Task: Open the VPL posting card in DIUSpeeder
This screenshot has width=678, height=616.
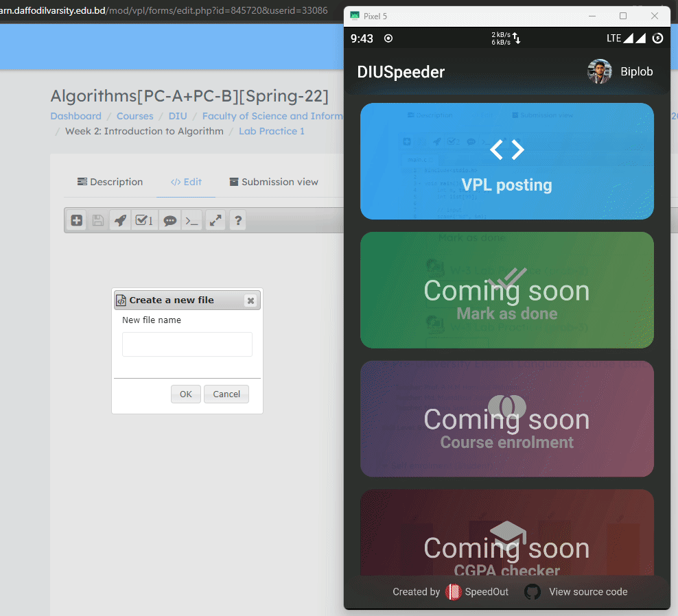Action: click(x=506, y=161)
